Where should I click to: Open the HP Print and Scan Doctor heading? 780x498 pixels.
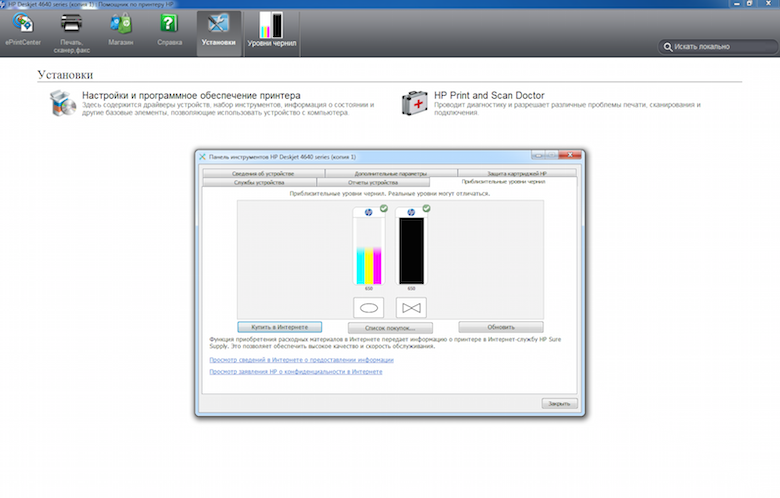[x=489, y=95]
